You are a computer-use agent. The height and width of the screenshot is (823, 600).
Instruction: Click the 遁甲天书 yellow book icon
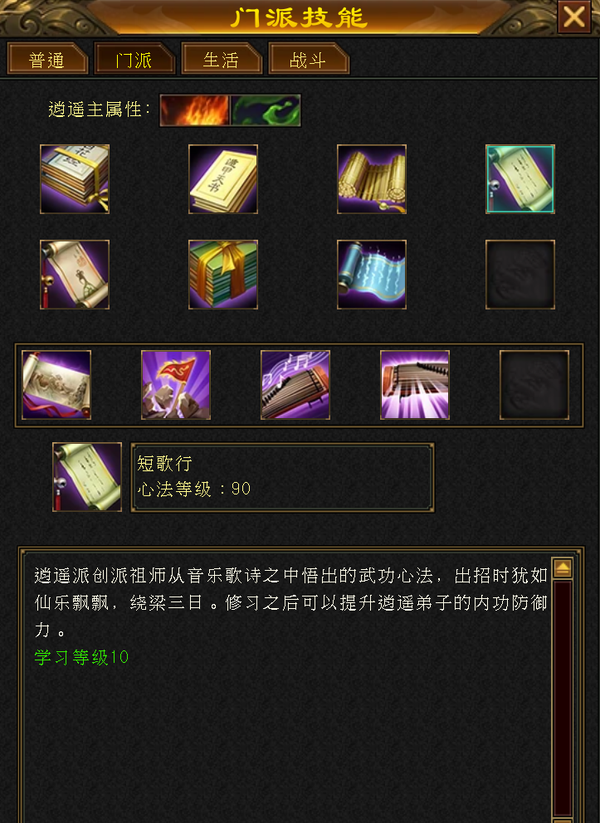click(x=223, y=179)
